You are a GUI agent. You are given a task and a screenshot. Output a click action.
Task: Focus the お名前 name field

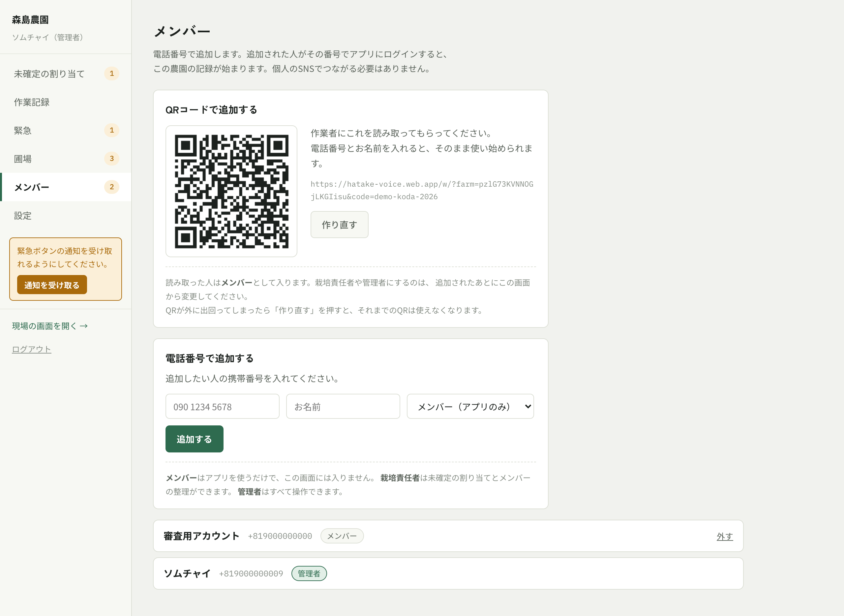(343, 407)
